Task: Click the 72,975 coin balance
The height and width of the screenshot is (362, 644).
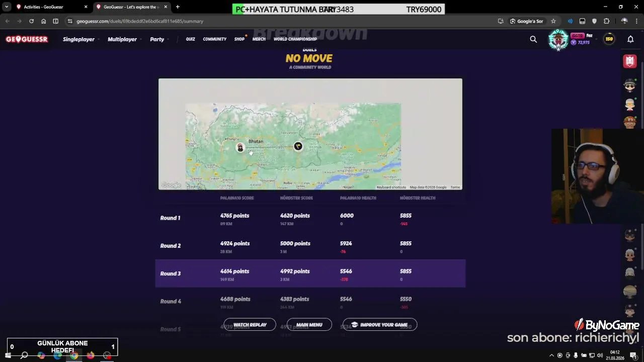Action: (581, 43)
